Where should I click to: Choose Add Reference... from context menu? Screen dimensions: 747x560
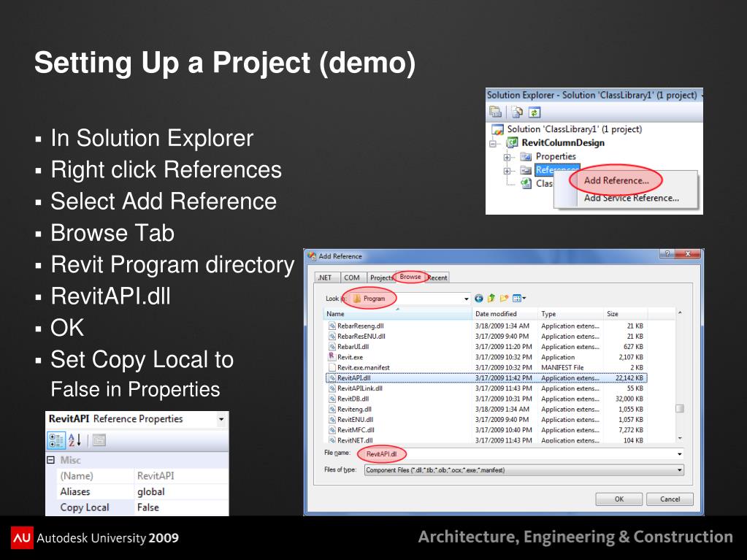pos(616,180)
